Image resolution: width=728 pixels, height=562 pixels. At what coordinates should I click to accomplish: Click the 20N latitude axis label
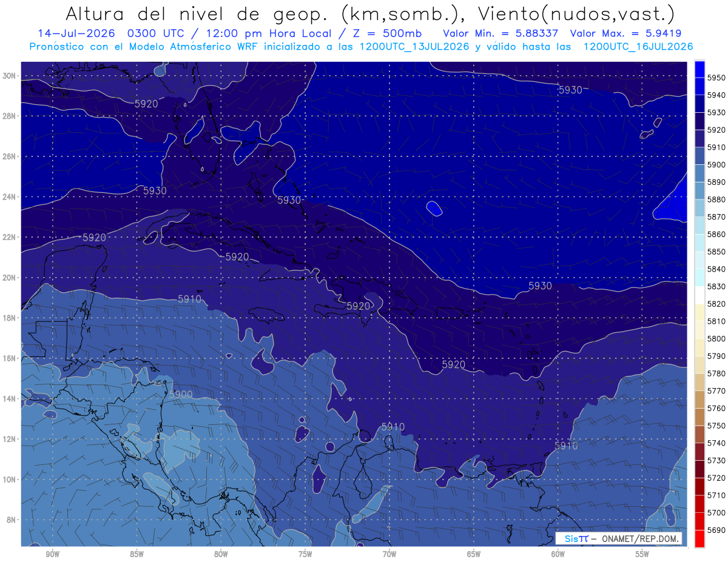tap(8, 278)
